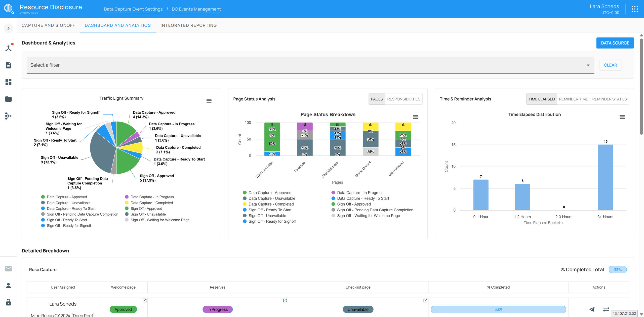Viewport: 644px width, 317px height.
Task: Switch to Responsibilities view toggle
Action: click(404, 99)
